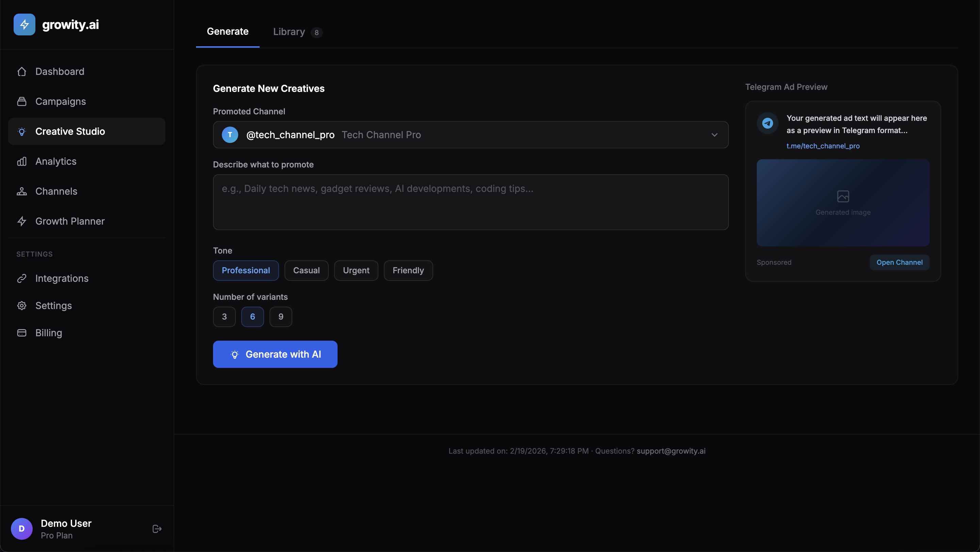This screenshot has width=980, height=552.
Task: Switch to the Library tab
Action: tap(289, 32)
